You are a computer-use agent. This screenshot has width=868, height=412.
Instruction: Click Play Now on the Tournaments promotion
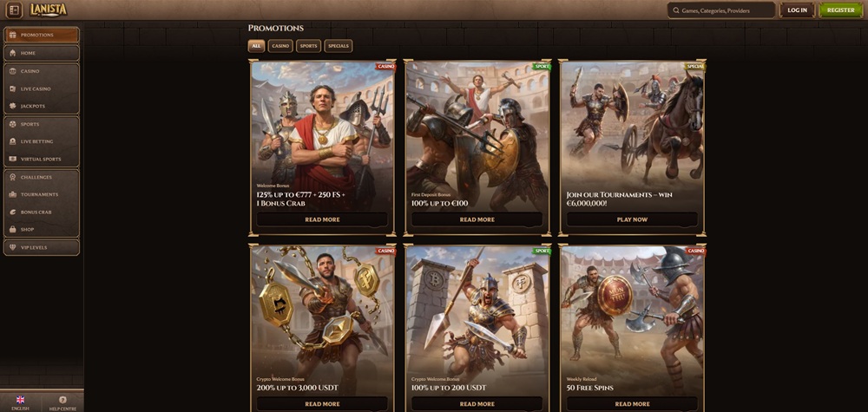(x=632, y=219)
